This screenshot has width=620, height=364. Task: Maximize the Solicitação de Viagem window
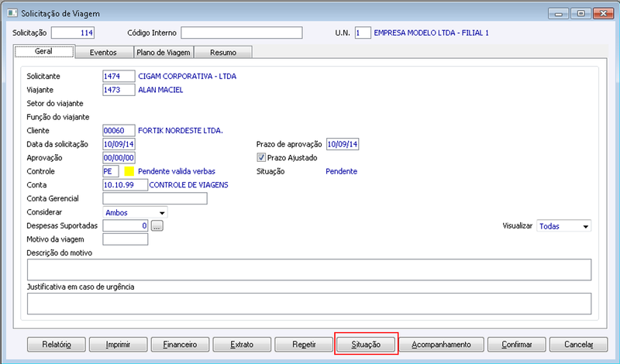point(580,14)
